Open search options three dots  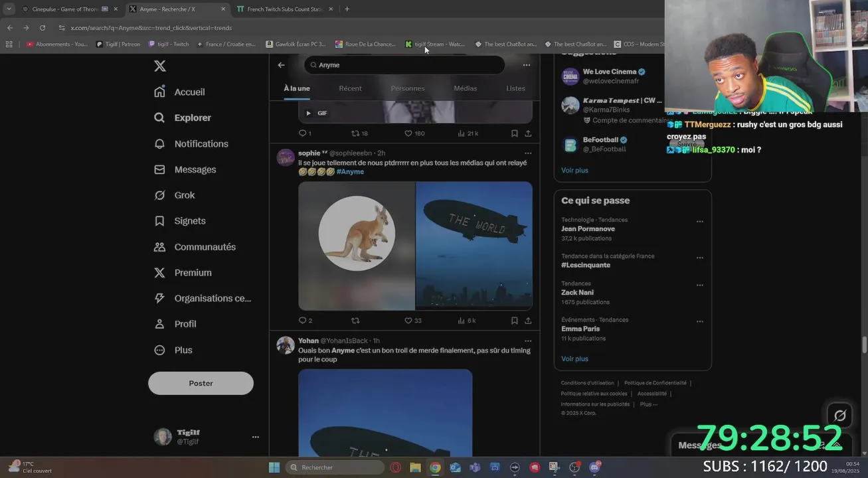pyautogui.click(x=526, y=65)
